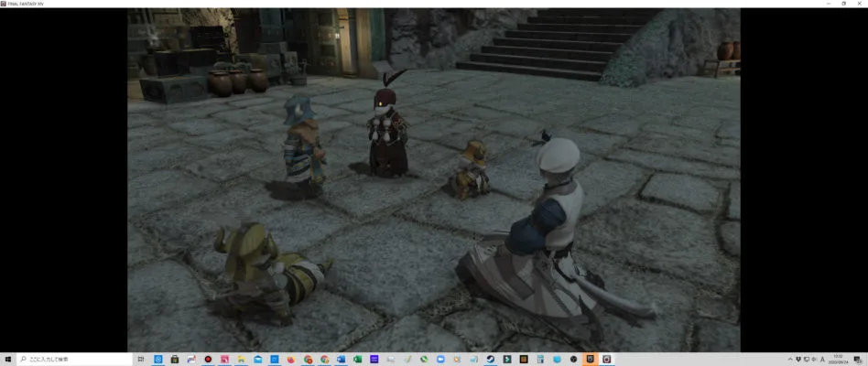Open Dropbox in the system tray
The width and height of the screenshot is (868, 366).
(x=798, y=360)
